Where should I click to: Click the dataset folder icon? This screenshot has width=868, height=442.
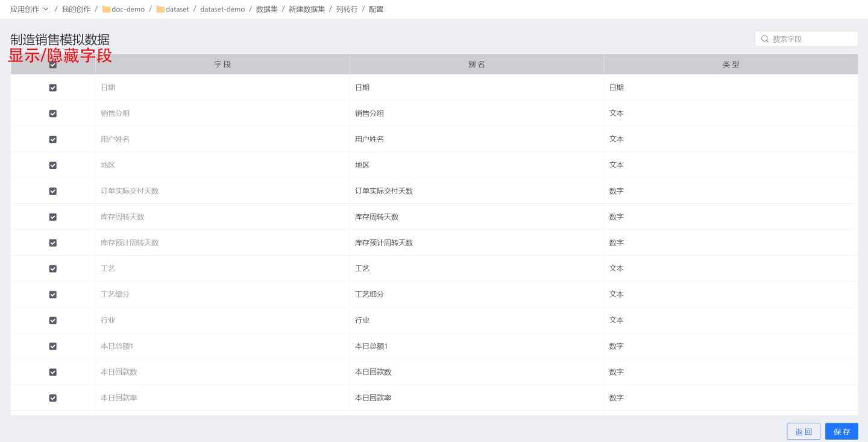coord(160,10)
